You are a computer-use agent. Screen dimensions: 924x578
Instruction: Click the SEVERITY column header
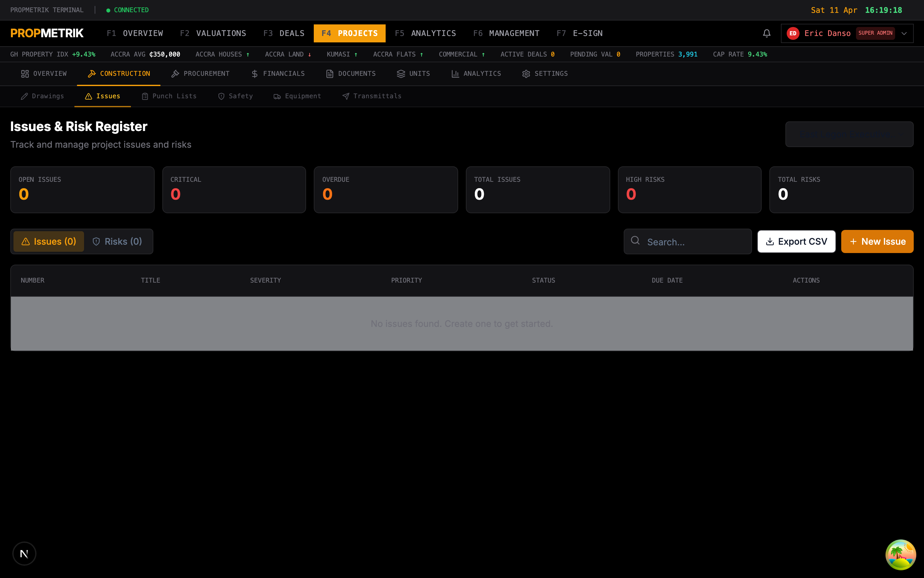[265, 280]
